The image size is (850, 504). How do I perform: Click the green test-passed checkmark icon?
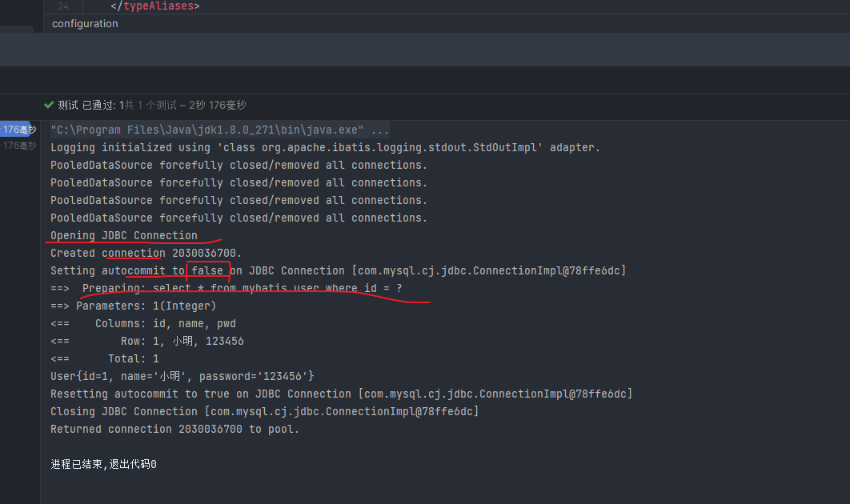[x=50, y=105]
